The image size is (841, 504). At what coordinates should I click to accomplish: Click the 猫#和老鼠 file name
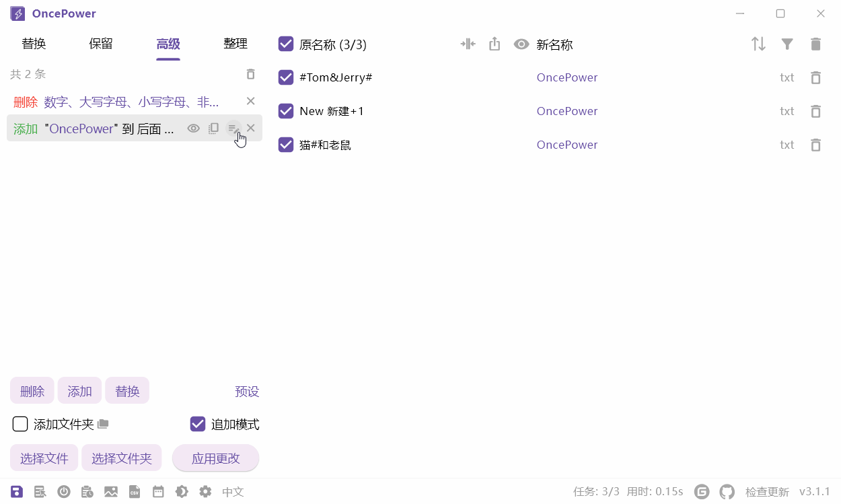coord(325,145)
